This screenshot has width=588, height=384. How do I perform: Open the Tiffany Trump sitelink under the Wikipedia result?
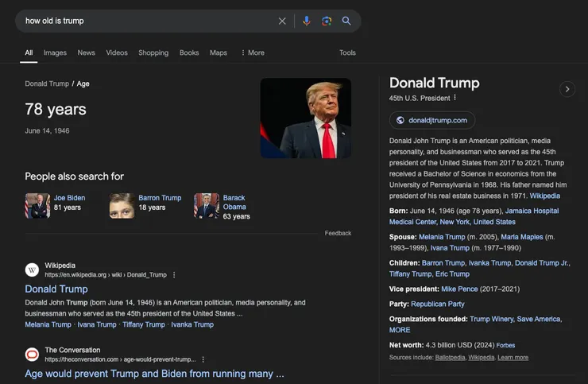point(144,324)
